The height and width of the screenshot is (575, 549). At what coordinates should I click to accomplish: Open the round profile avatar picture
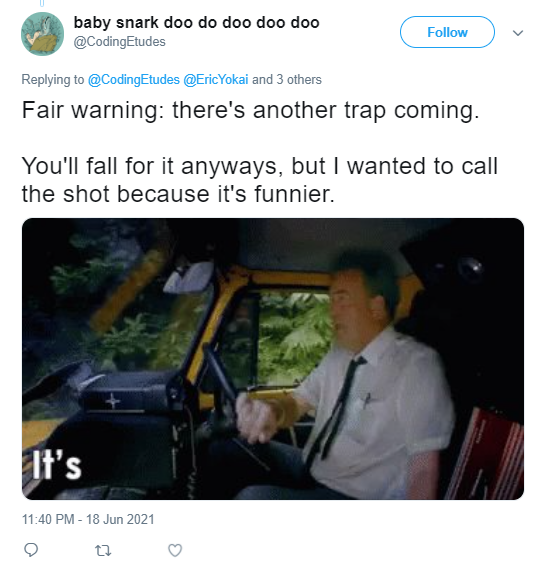43,34
